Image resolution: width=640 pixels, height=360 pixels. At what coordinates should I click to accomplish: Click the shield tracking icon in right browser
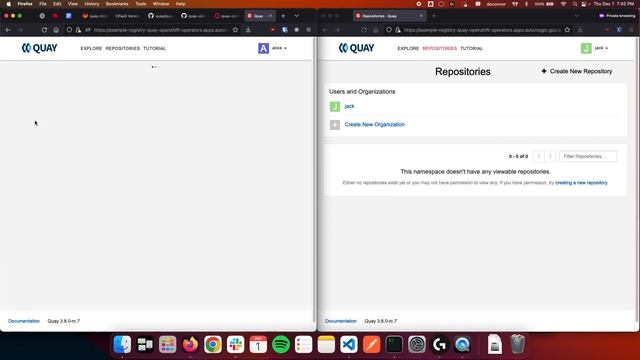click(389, 30)
